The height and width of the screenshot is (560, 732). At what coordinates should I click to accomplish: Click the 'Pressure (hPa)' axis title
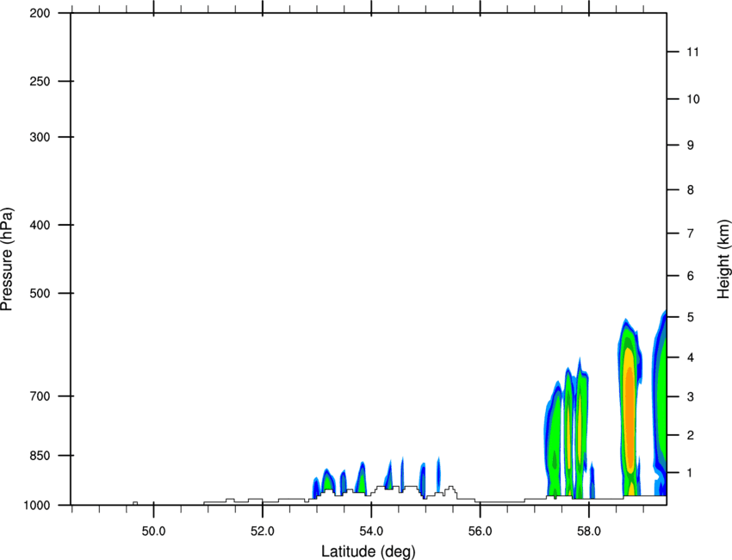tap(7, 259)
